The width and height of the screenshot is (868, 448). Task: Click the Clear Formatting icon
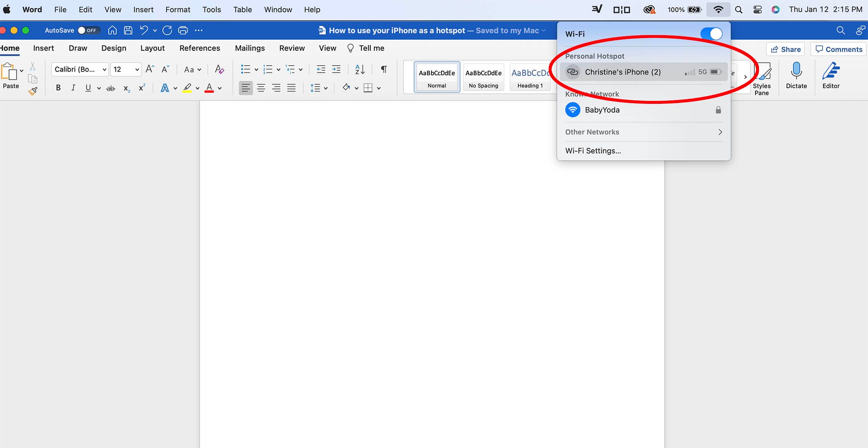click(219, 69)
